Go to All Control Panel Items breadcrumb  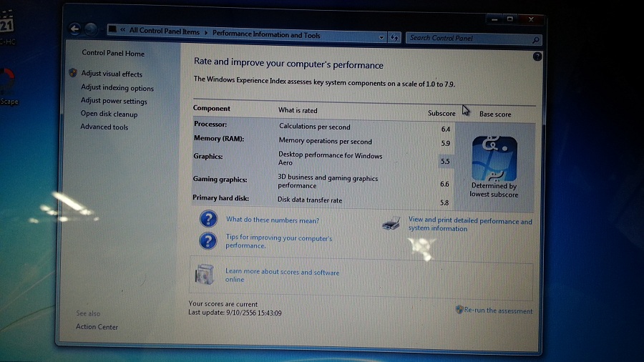click(x=165, y=31)
